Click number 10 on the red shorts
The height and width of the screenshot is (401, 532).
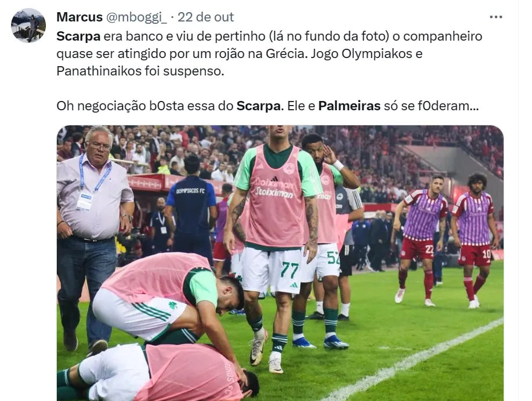pos(487,254)
